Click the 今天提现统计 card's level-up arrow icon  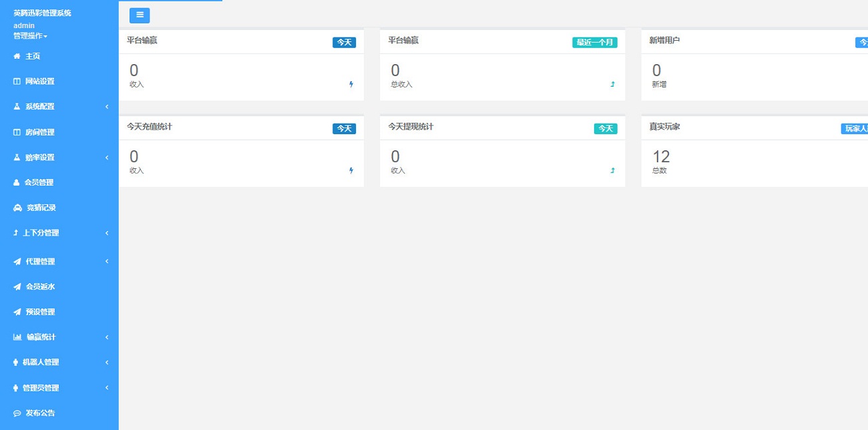tap(612, 171)
